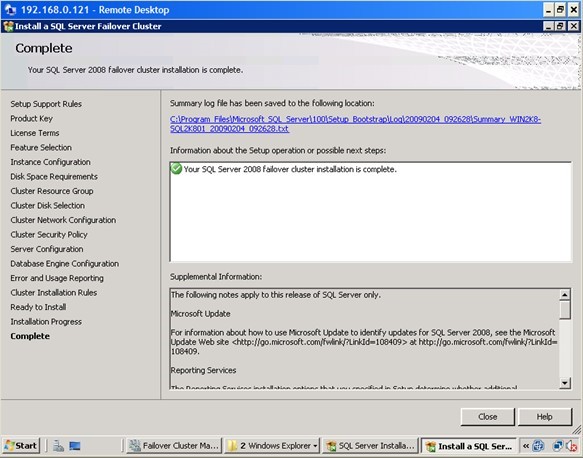The image size is (583, 458).
Task: Expand hidden system tray icons chevron
Action: click(526, 446)
